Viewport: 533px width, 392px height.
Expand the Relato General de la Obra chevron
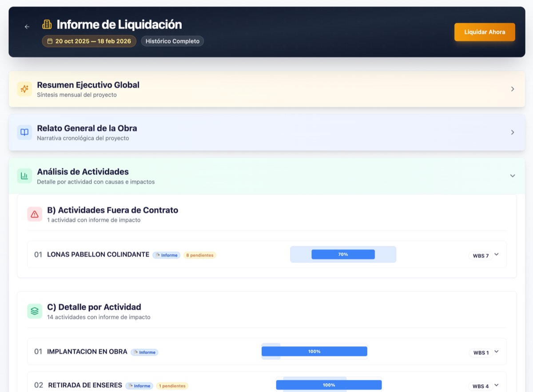pos(513,132)
